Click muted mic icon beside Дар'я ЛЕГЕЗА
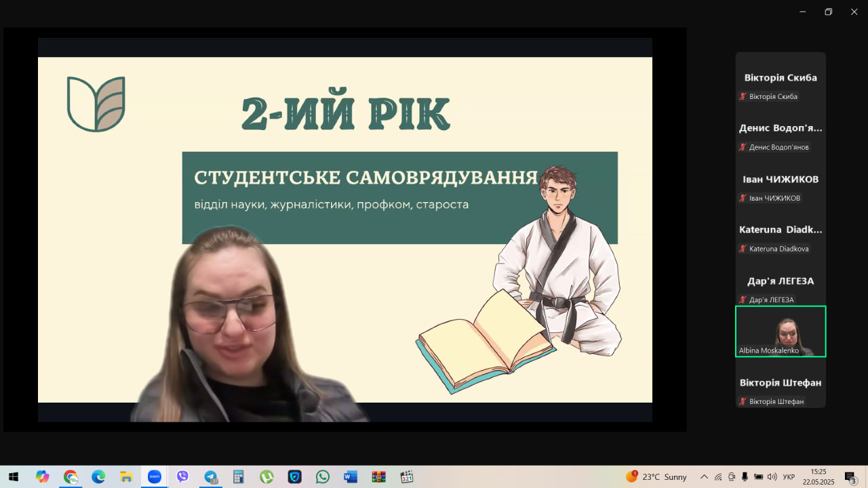The height and width of the screenshot is (488, 868). pos(743,300)
